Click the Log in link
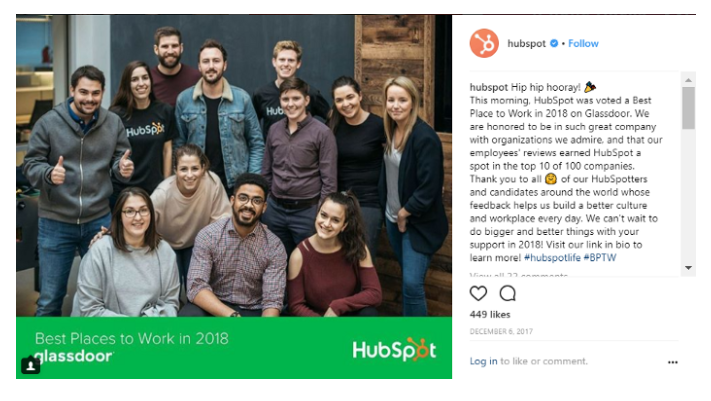Viewport: 711px width, 401px height. click(483, 361)
